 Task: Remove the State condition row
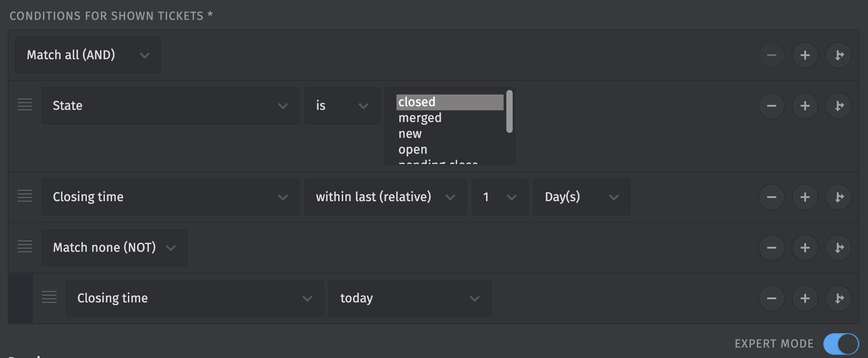click(771, 106)
